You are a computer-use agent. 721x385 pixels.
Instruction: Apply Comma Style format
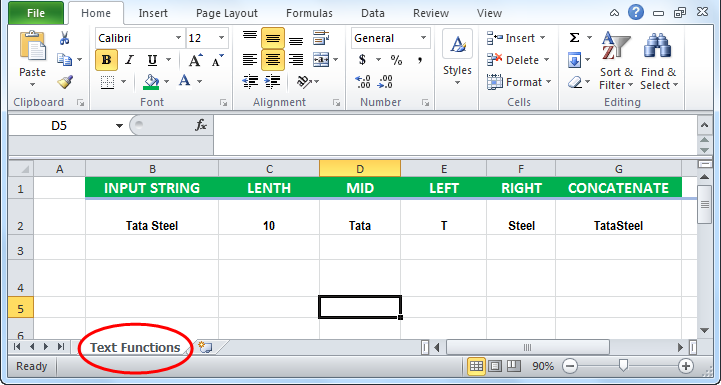tap(420, 60)
